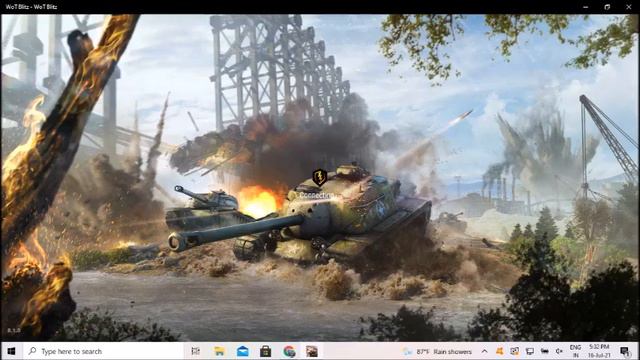Open the 5:32 PM clock and calendar
The width and height of the screenshot is (640, 360).
pyautogui.click(x=600, y=351)
